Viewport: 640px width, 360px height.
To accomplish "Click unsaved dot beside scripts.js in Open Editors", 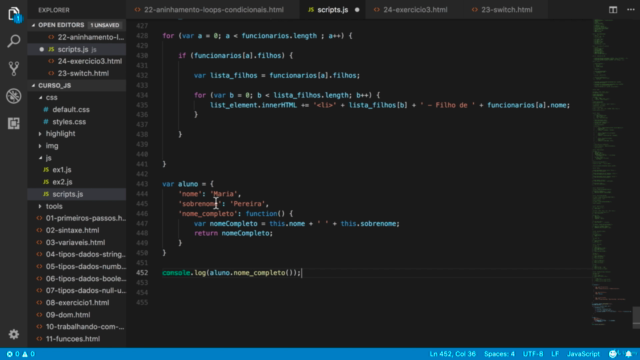I will pos(41,49).
